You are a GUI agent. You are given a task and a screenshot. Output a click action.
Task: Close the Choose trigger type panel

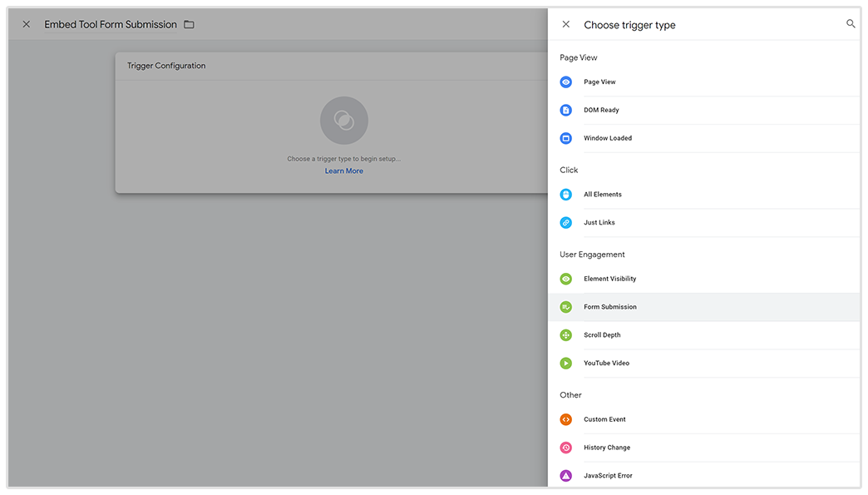click(x=566, y=25)
